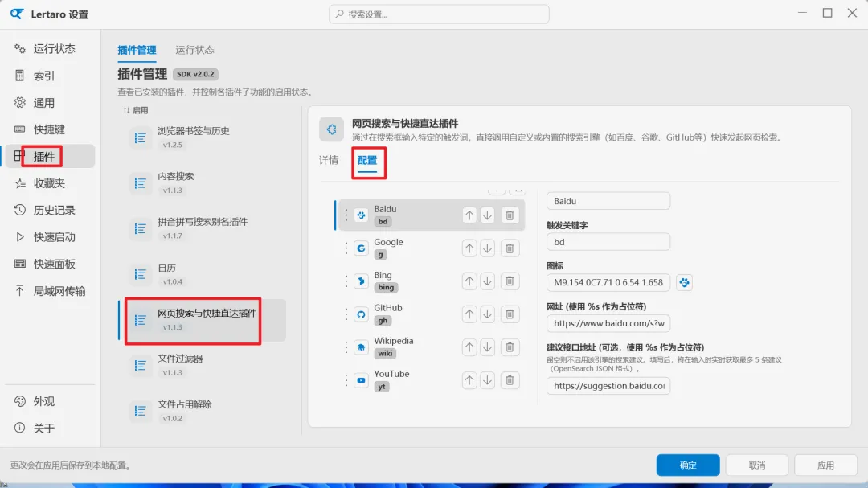Select the Bing entry in engine list

[432, 281]
